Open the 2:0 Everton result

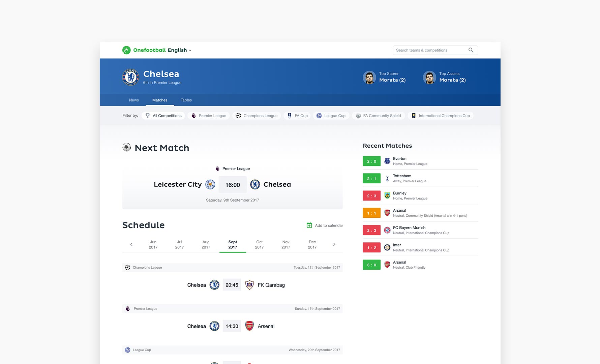[371, 161]
